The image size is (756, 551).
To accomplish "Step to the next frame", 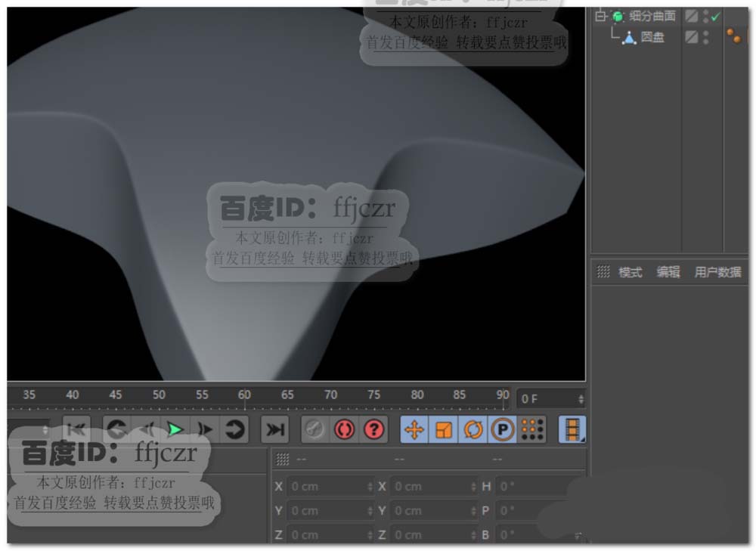I will [206, 429].
